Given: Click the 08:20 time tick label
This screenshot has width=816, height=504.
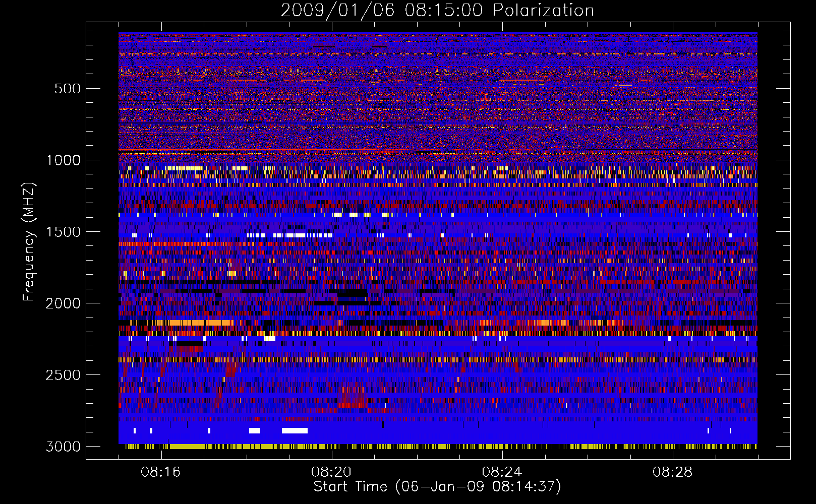Looking at the screenshot, I should coord(331,472).
